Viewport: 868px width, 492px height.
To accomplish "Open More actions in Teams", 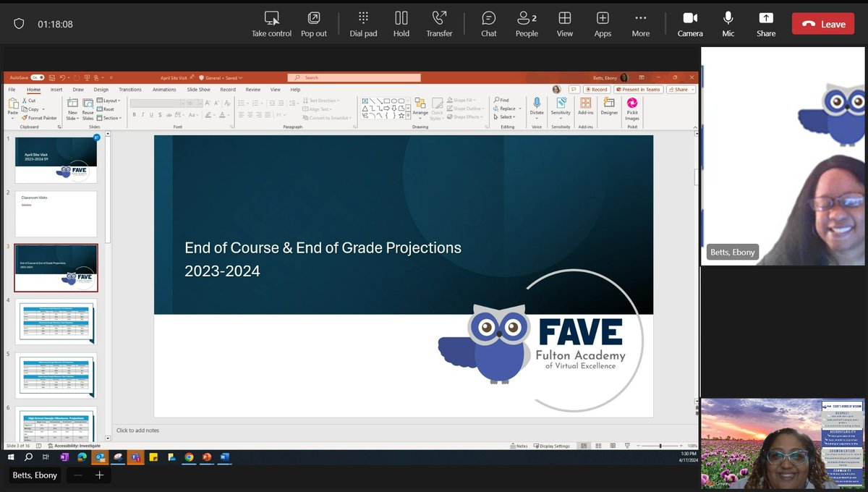I will click(640, 24).
